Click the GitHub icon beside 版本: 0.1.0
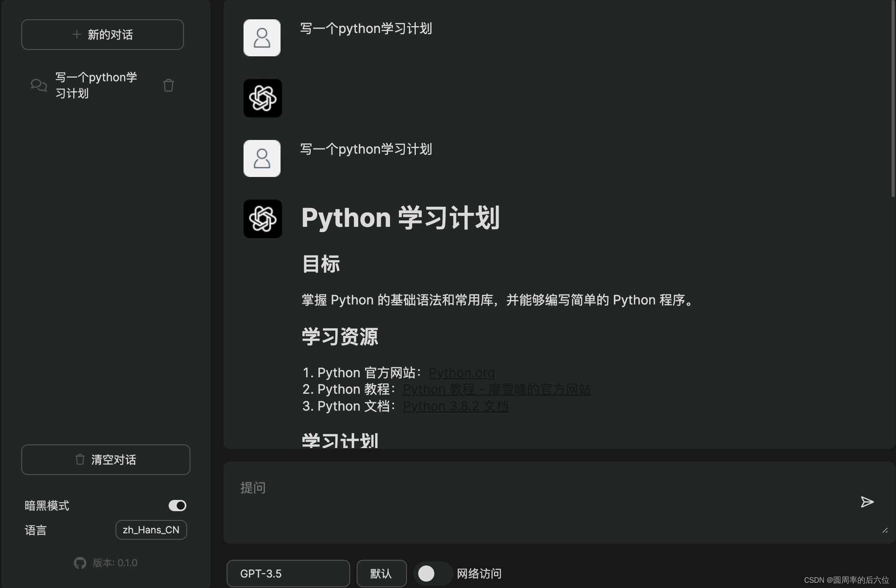Viewport: 896px width, 588px height. point(80,563)
